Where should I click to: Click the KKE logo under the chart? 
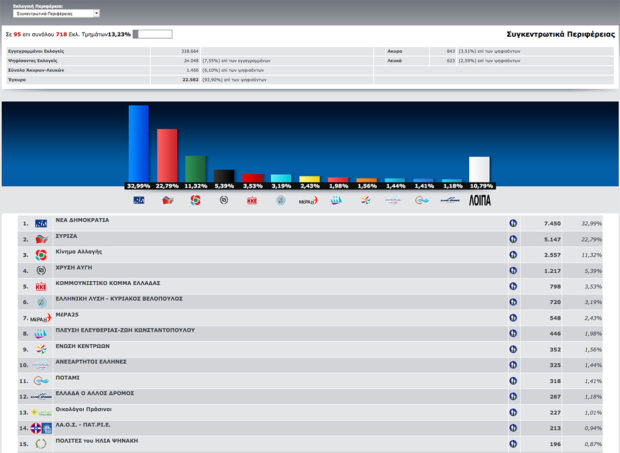(x=252, y=201)
